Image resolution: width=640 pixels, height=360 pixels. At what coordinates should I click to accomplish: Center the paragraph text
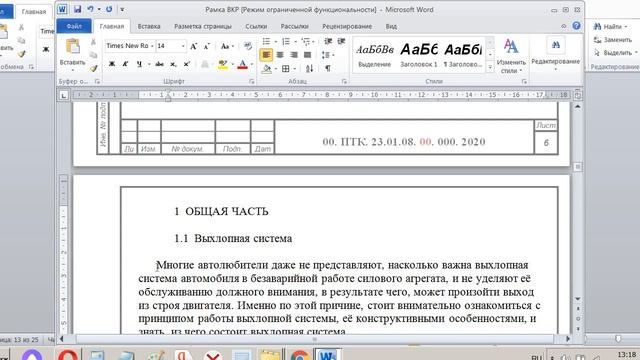(x=280, y=55)
